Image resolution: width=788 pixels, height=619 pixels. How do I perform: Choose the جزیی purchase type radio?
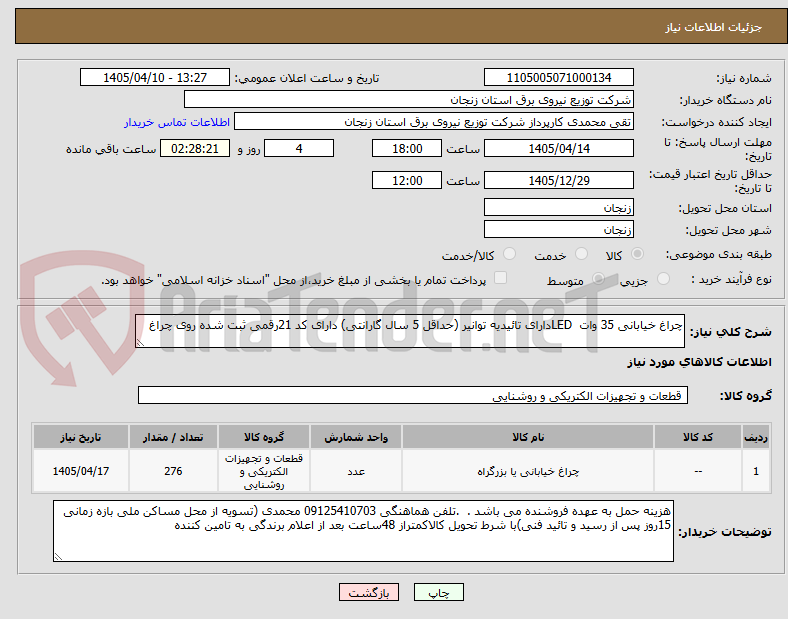[663, 279]
